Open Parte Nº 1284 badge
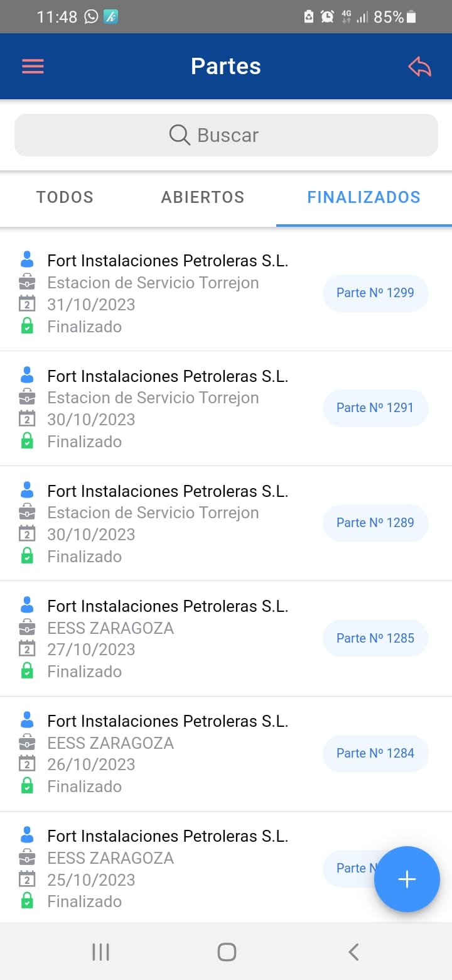 pos(375,753)
